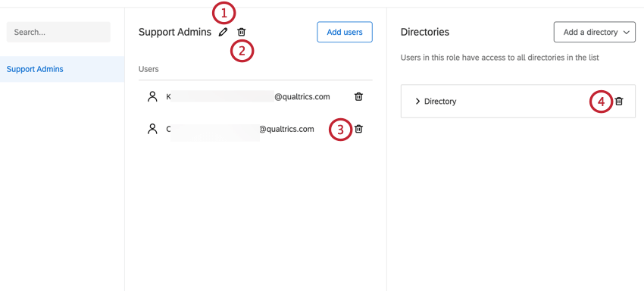Open the Add a directory dropdown

(594, 32)
